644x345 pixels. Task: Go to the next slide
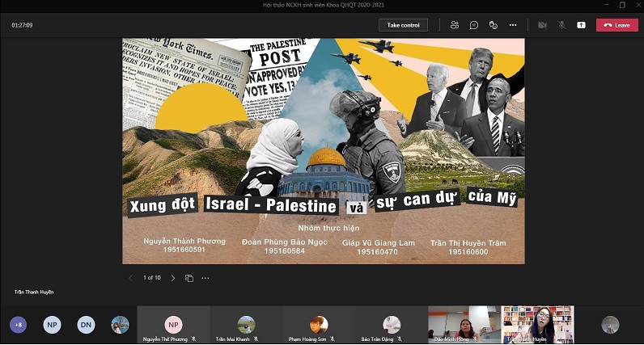tap(172, 278)
